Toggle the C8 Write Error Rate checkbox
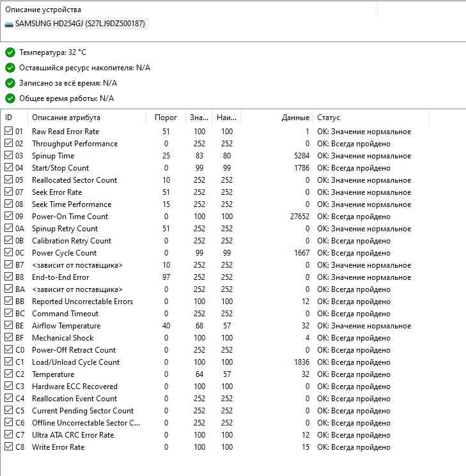Image resolution: width=466 pixels, height=476 pixels. pos(9,447)
